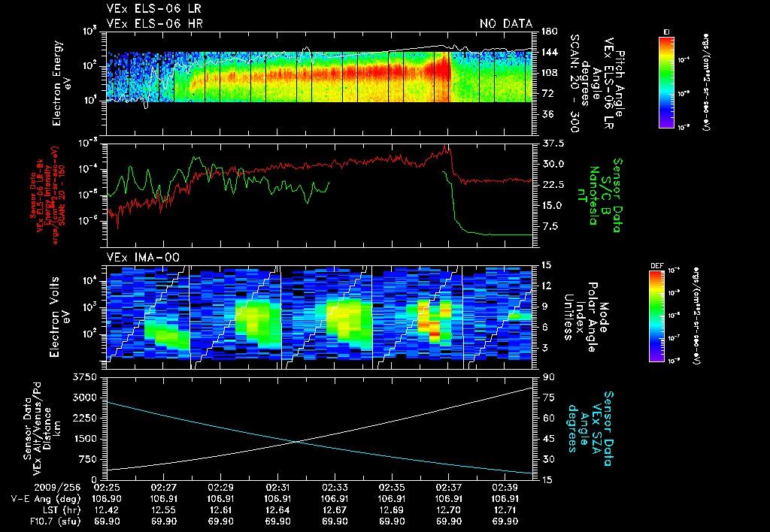Click the "SCAN: 20 - 300" text
The image size is (770, 532).
pos(574,83)
